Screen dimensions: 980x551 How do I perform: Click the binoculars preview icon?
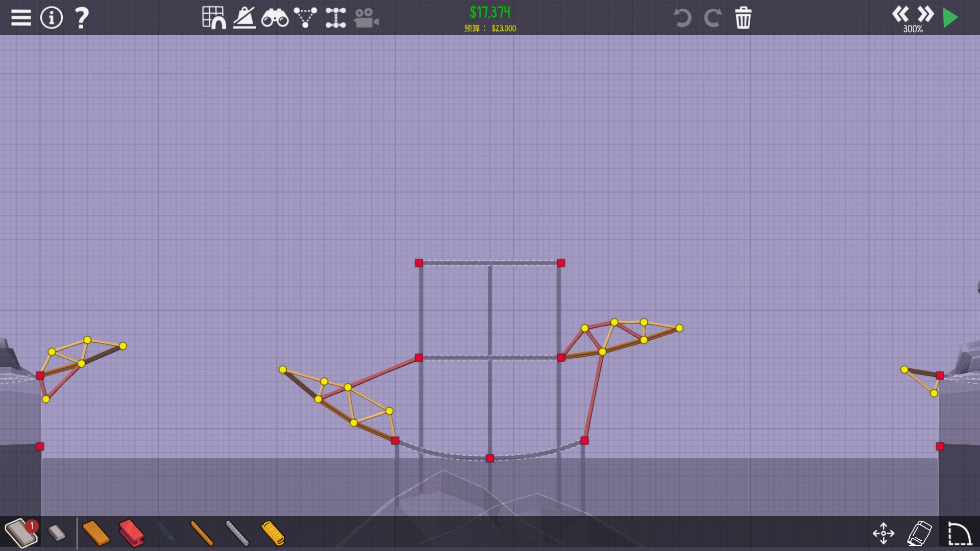point(275,18)
